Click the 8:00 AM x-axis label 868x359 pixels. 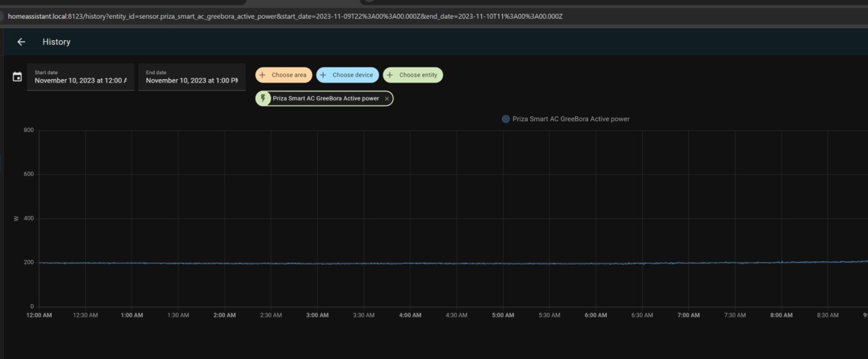781,315
